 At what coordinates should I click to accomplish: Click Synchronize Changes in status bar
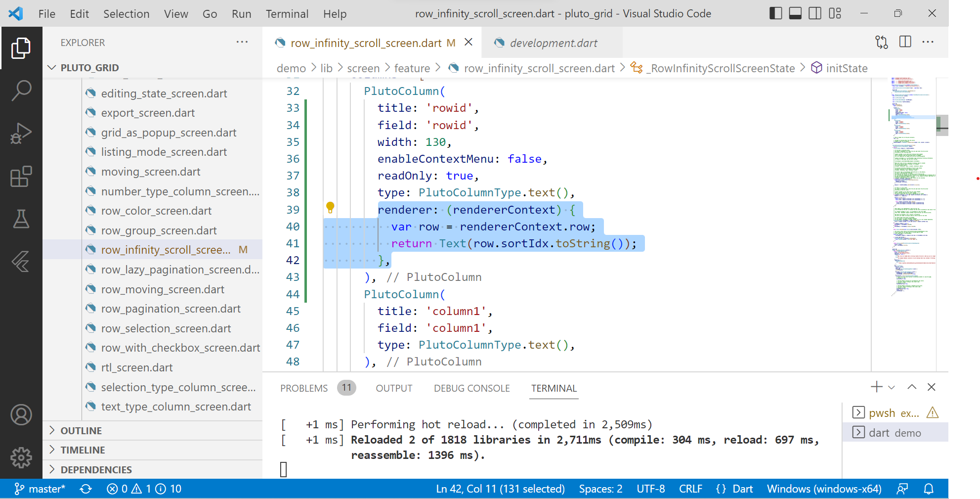(x=86, y=489)
